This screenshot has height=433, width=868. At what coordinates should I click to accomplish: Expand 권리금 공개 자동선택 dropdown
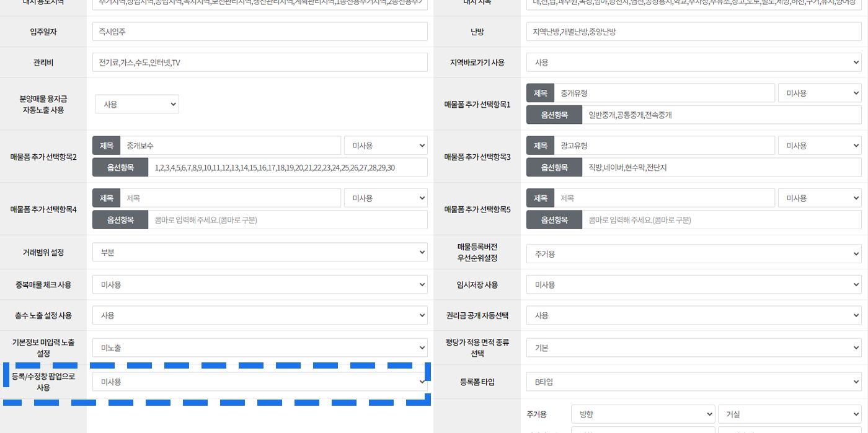pos(694,315)
